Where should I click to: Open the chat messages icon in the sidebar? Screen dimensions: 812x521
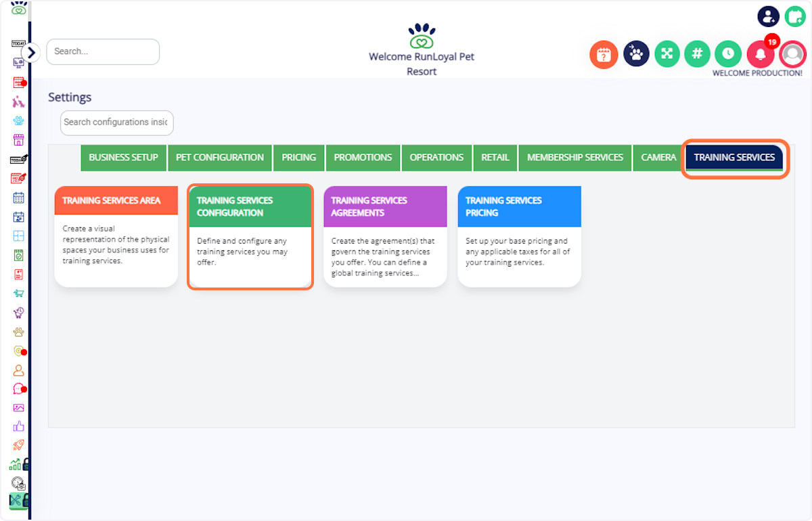[x=18, y=388]
